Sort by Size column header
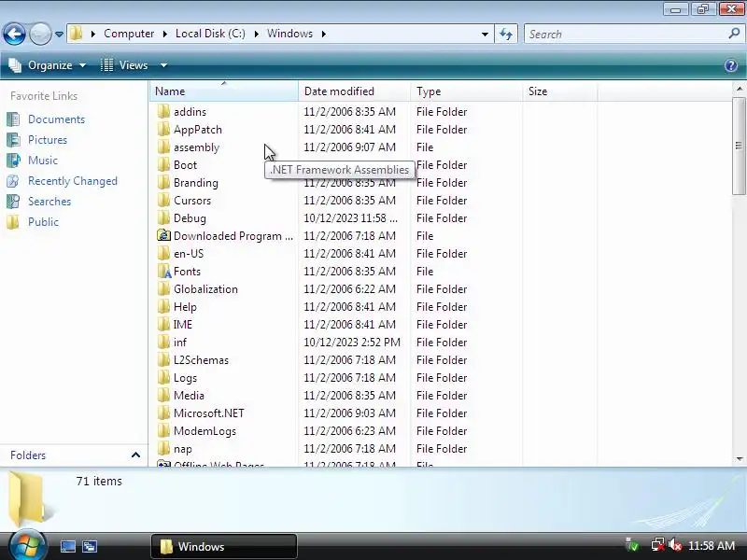Image resolution: width=747 pixels, height=560 pixels. coord(559,91)
